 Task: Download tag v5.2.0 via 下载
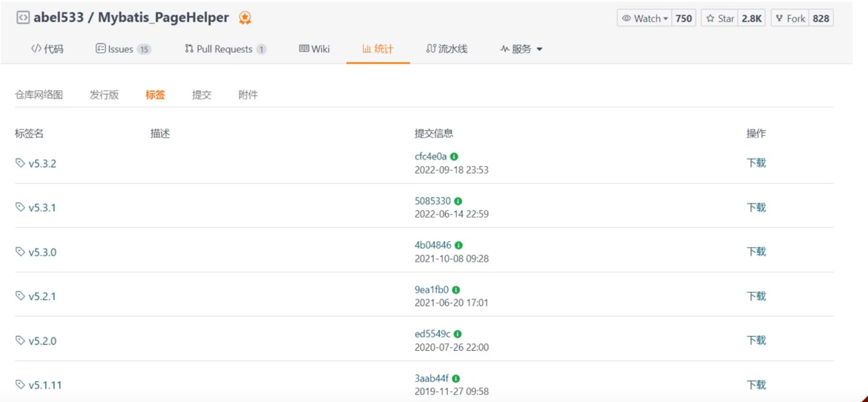pos(756,341)
